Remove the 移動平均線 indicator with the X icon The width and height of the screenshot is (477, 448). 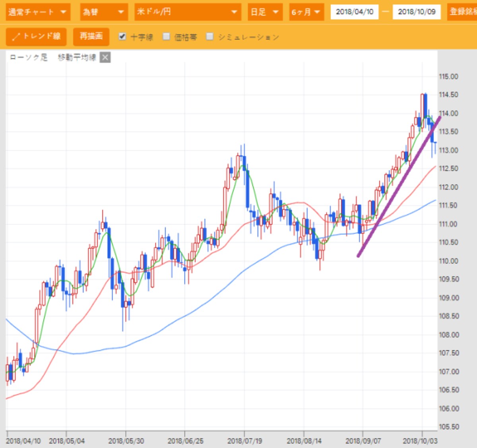(105, 58)
